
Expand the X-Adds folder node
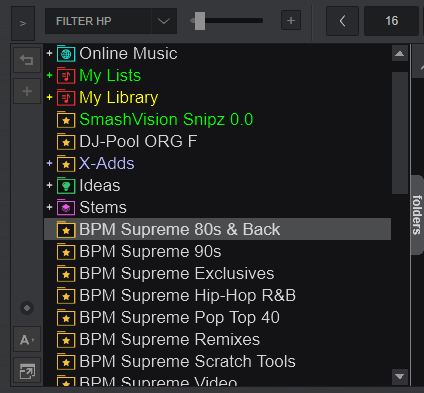click(49, 163)
